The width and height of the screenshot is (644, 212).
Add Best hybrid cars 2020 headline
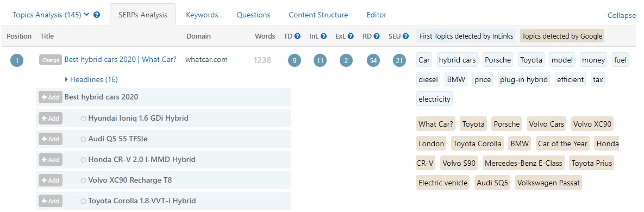coord(51,97)
